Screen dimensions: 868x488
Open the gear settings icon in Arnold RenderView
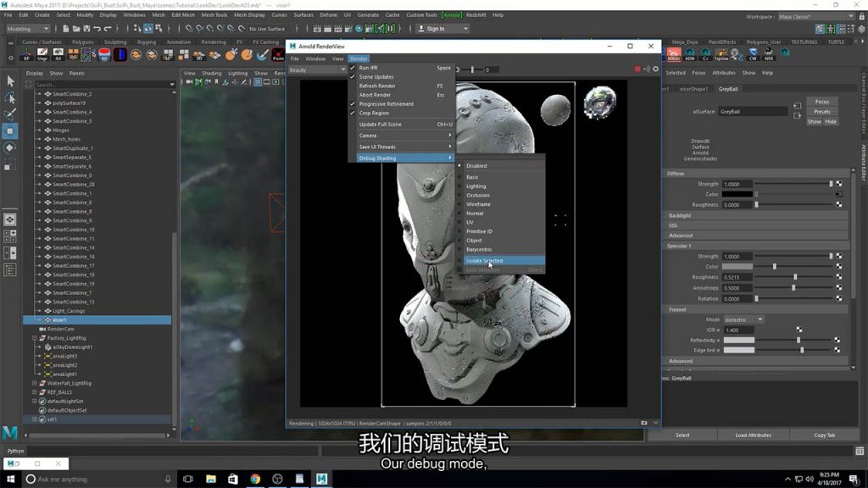click(x=656, y=69)
